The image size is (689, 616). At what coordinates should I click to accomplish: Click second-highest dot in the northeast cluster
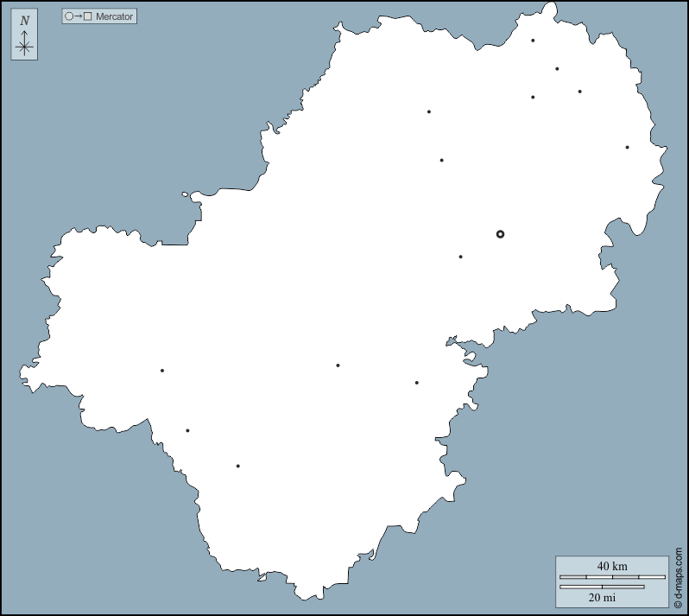557,68
